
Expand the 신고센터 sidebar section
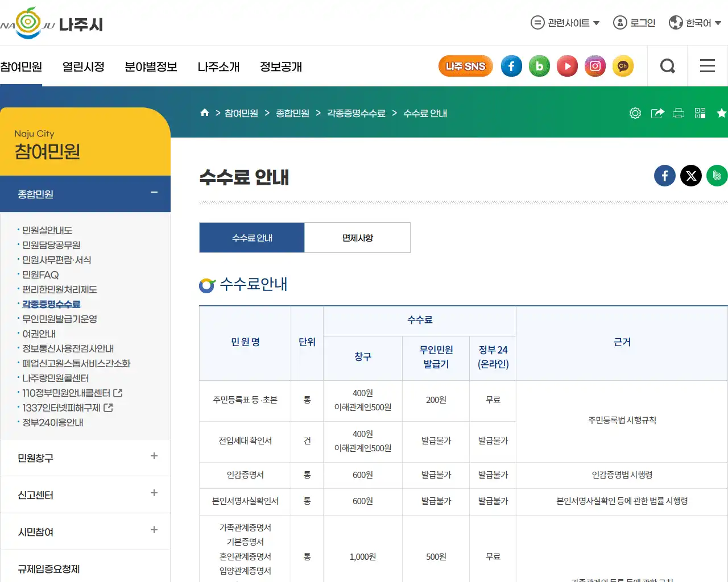[x=85, y=494]
